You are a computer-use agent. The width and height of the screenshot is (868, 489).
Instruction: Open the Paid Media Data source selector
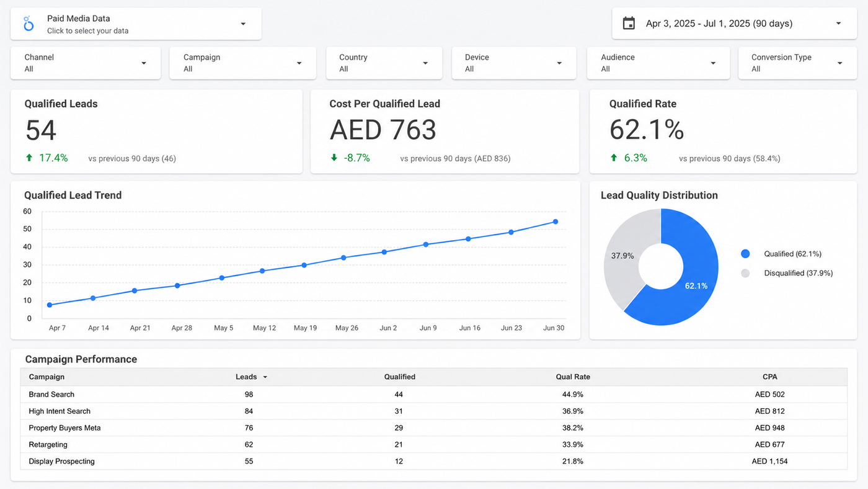136,24
